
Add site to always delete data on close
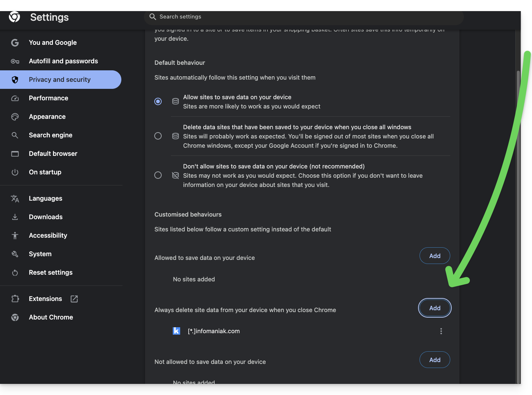tap(435, 308)
